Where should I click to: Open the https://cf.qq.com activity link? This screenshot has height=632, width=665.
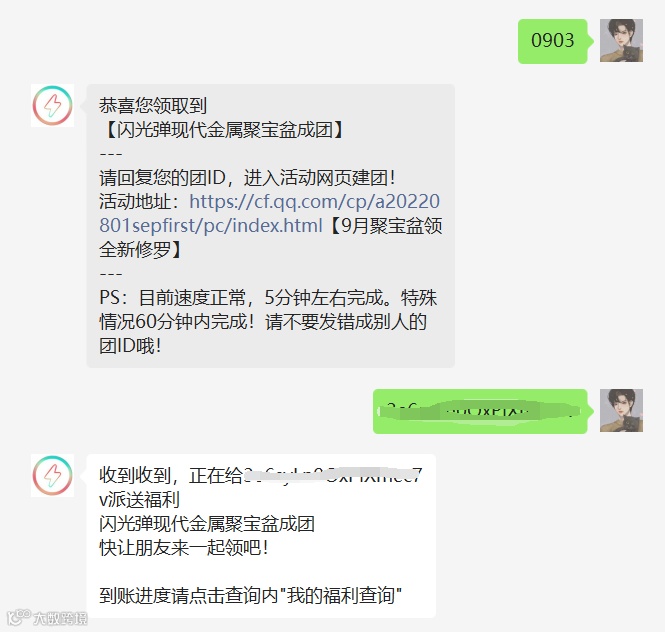click(270, 213)
